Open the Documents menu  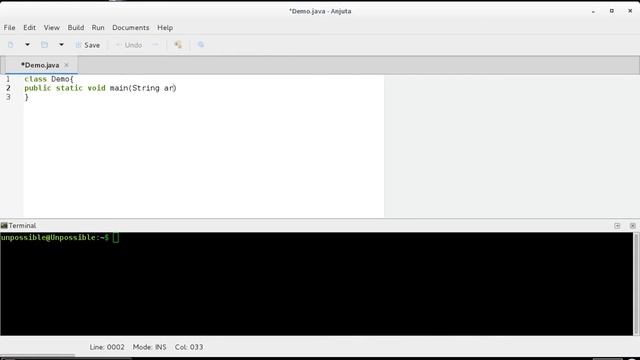131,28
